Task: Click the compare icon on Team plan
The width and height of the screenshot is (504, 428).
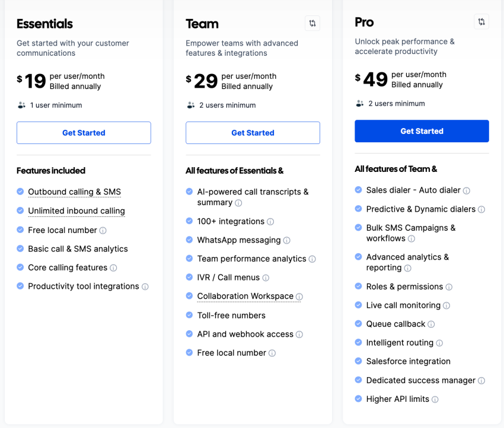Action: coord(312,23)
